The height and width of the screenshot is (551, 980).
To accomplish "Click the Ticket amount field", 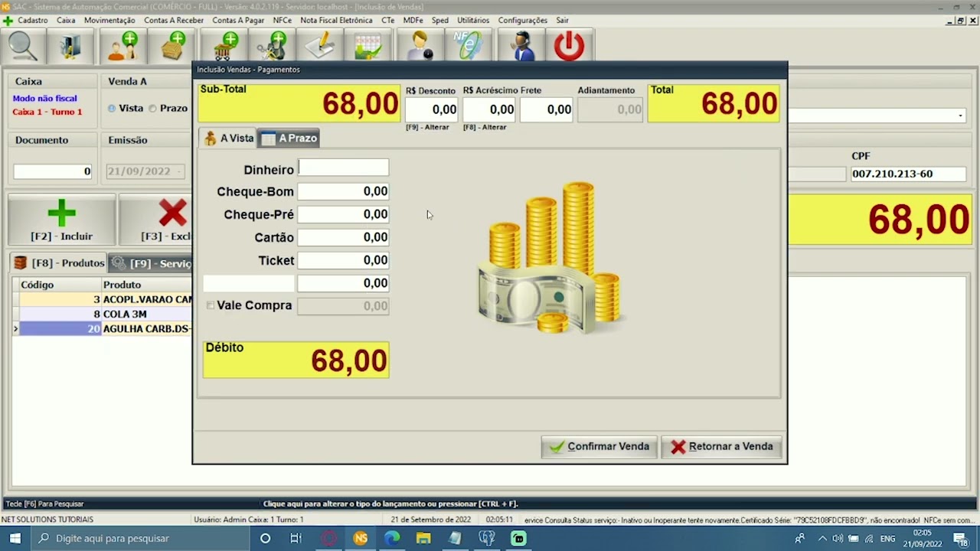I will tap(343, 260).
